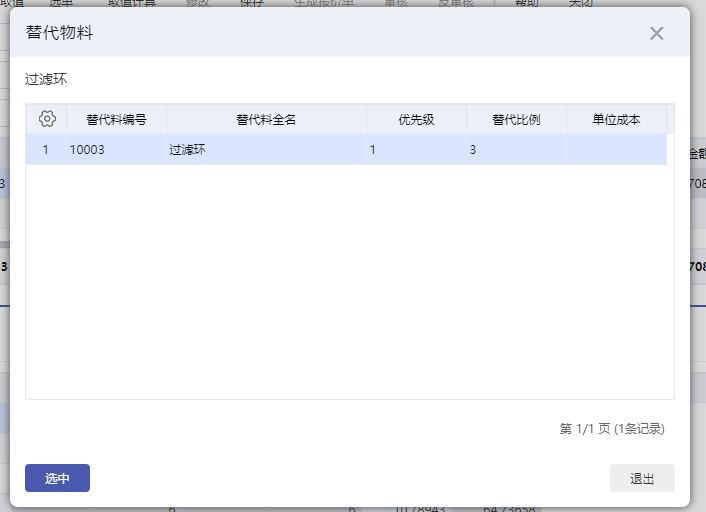Click the 替代比例 value 3 cell

tap(515, 150)
